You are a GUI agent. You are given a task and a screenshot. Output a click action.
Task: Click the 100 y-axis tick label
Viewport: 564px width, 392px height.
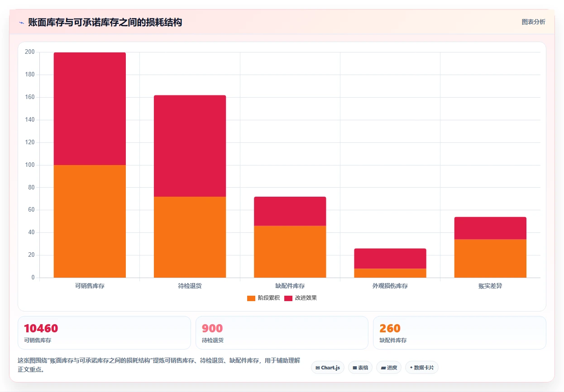tap(30, 165)
